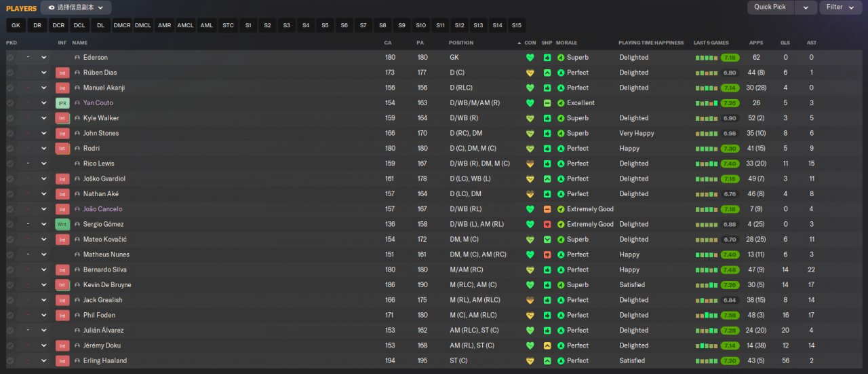Open position dropdown for Jérémy Doku
The height and width of the screenshot is (374, 868).
pyautogui.click(x=44, y=345)
